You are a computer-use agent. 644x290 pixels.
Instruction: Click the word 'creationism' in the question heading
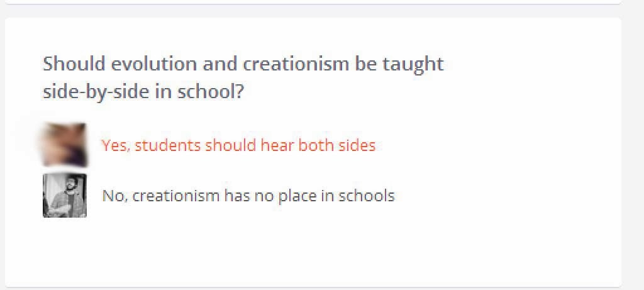pos(296,64)
